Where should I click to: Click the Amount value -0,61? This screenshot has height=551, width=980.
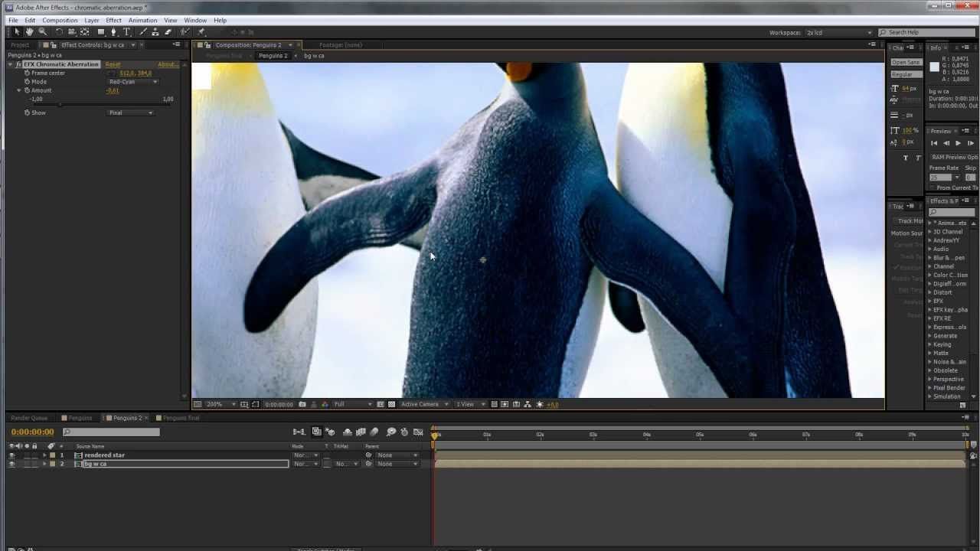[x=113, y=90]
